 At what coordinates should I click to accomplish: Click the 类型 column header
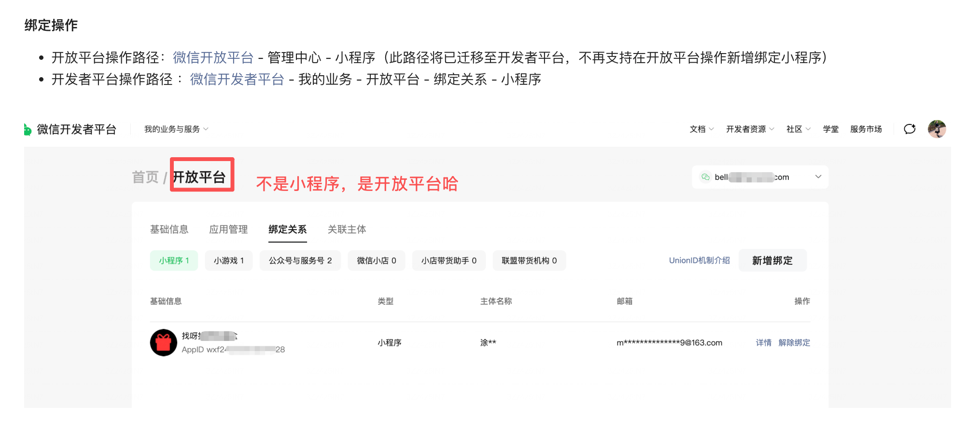click(x=385, y=301)
